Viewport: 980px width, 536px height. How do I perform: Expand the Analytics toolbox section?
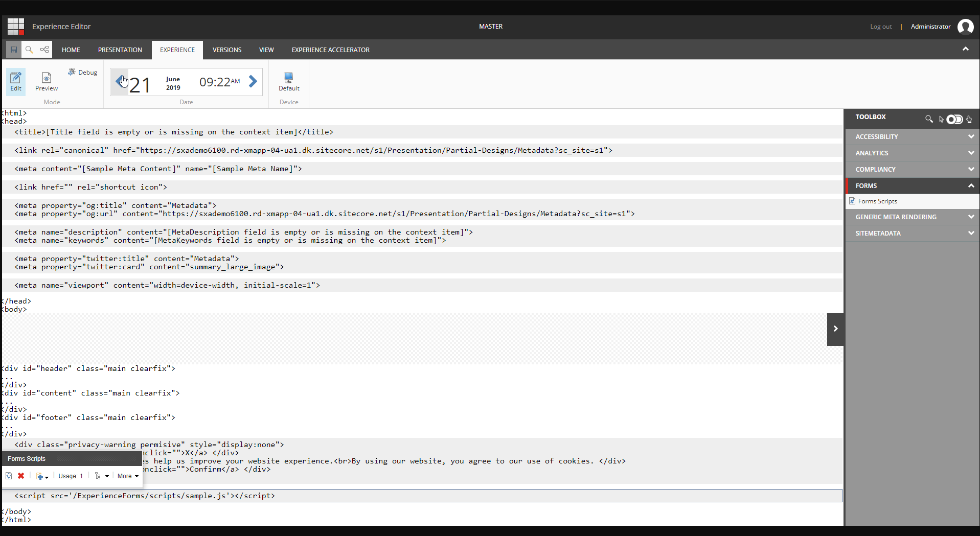click(913, 153)
